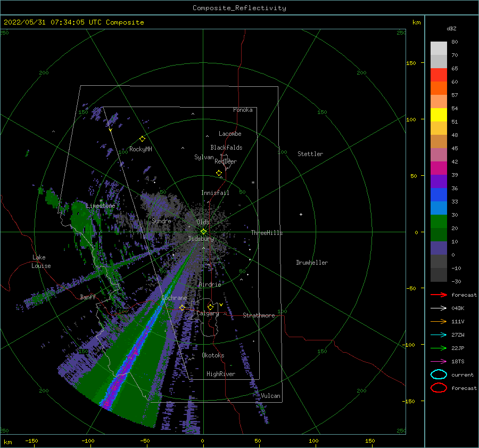Viewport: 479px width, 448px height.
Task: Click the red forecast arrow in legend
Action: [439, 295]
